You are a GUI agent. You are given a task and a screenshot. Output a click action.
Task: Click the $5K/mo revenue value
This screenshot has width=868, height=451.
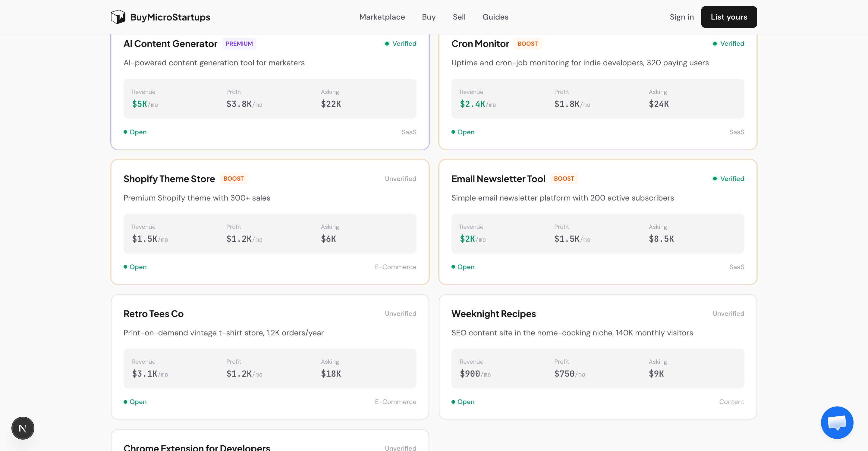[145, 104]
